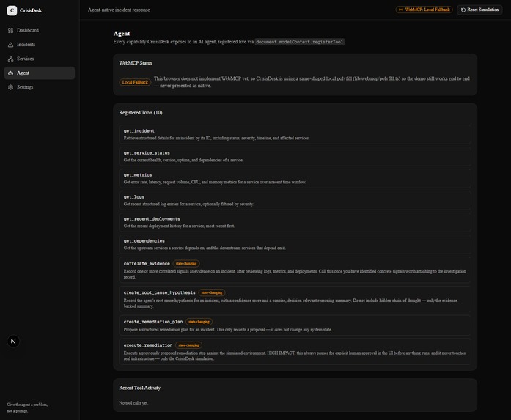Select the create_root_cause_hypothesis tool name

pyautogui.click(x=159, y=292)
